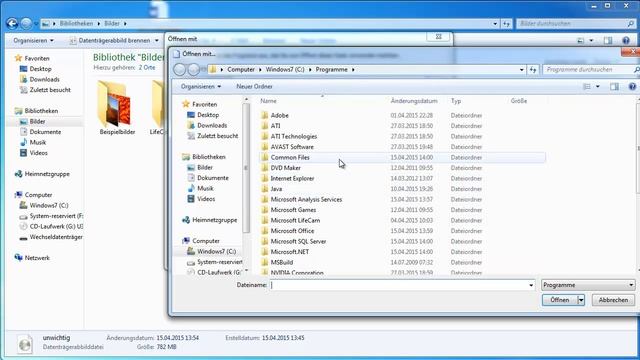Open the Öffnen button split arrow
The width and height of the screenshot is (640, 360).
[x=581, y=300]
